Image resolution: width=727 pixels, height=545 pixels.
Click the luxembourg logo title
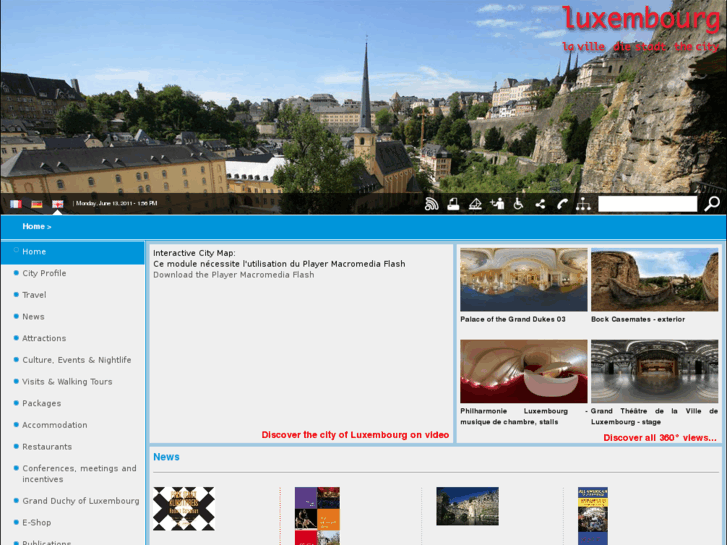coord(641,19)
